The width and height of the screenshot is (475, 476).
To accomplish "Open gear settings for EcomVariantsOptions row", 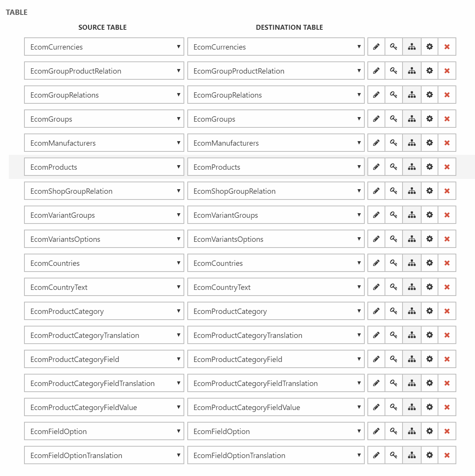I will pos(430,239).
